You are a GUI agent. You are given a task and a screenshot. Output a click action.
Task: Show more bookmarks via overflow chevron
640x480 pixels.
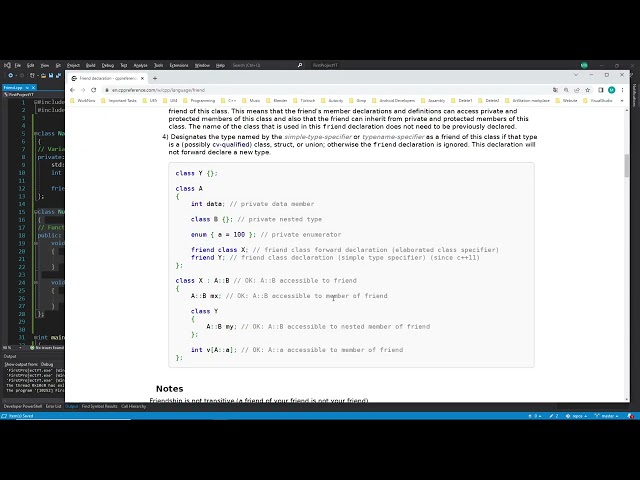pos(622,100)
